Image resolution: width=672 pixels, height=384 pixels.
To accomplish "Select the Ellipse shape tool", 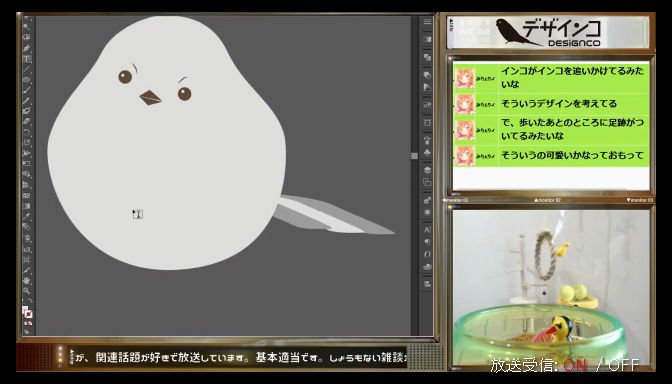I will point(27,79).
